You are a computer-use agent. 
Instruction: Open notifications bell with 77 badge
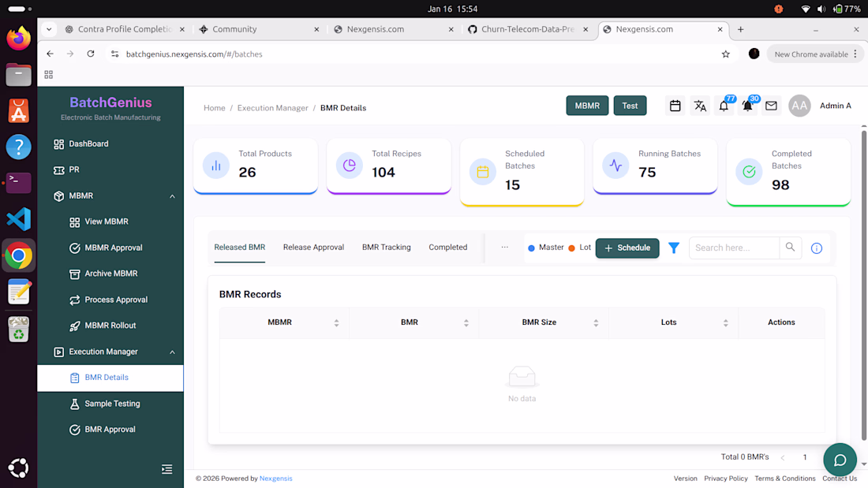coord(723,106)
